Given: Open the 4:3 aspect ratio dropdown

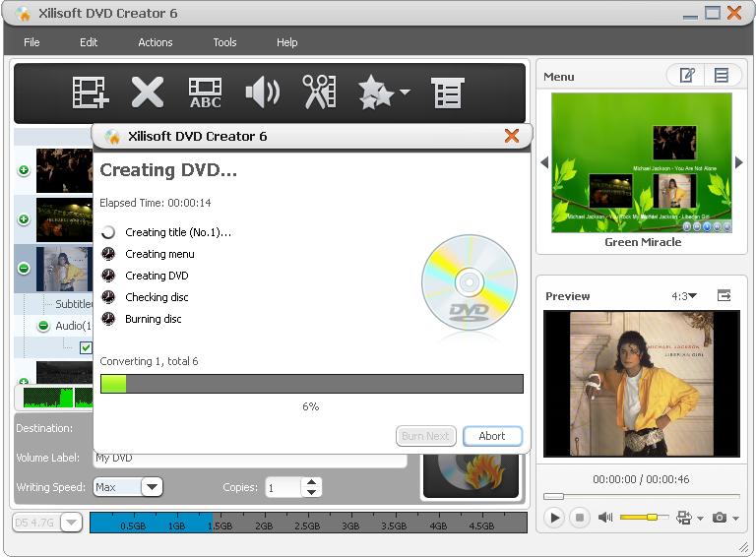Looking at the screenshot, I should [x=684, y=296].
